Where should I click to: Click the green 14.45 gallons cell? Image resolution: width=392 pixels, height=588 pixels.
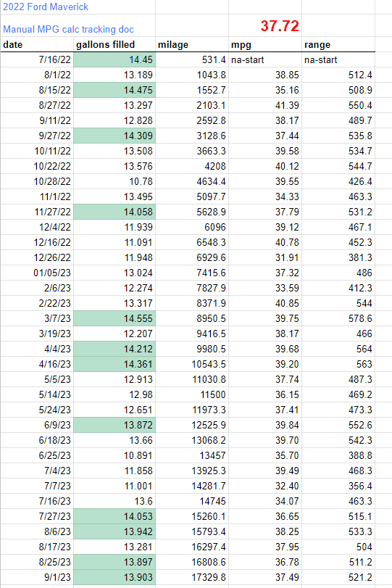114,60
